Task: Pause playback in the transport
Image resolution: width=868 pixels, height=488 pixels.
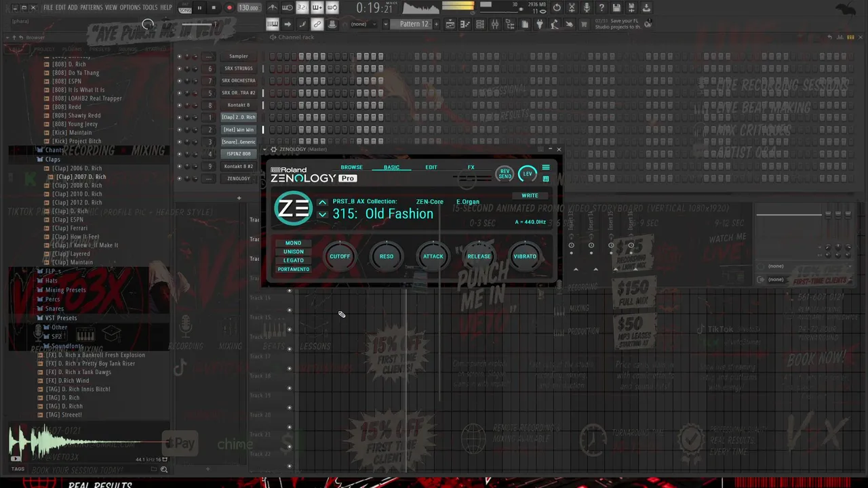Action: 199,8
